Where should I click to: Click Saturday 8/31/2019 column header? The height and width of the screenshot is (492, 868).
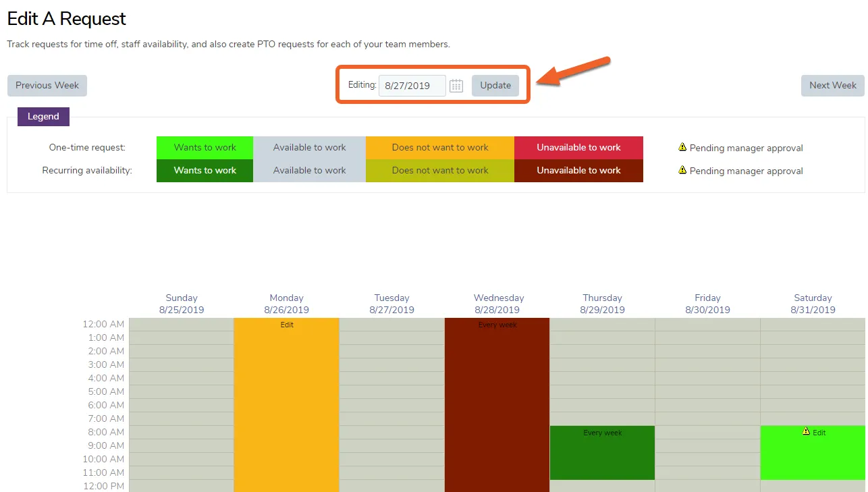pyautogui.click(x=813, y=304)
